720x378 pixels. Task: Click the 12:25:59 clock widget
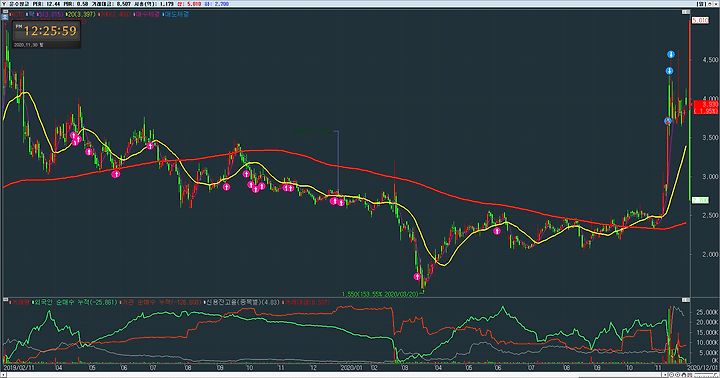[x=46, y=34]
